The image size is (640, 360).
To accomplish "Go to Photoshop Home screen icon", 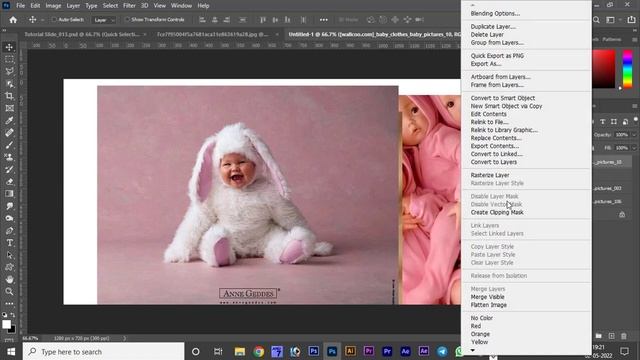I will [13, 20].
